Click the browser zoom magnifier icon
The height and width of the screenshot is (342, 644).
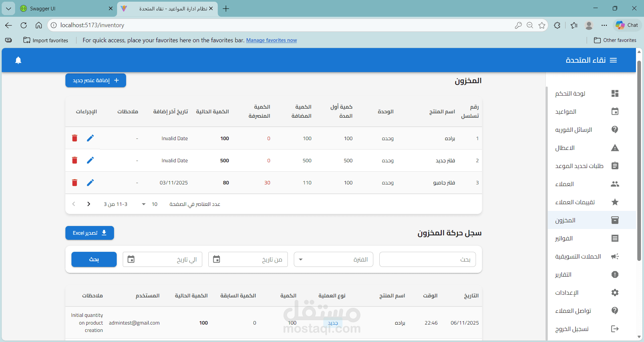[x=530, y=25]
